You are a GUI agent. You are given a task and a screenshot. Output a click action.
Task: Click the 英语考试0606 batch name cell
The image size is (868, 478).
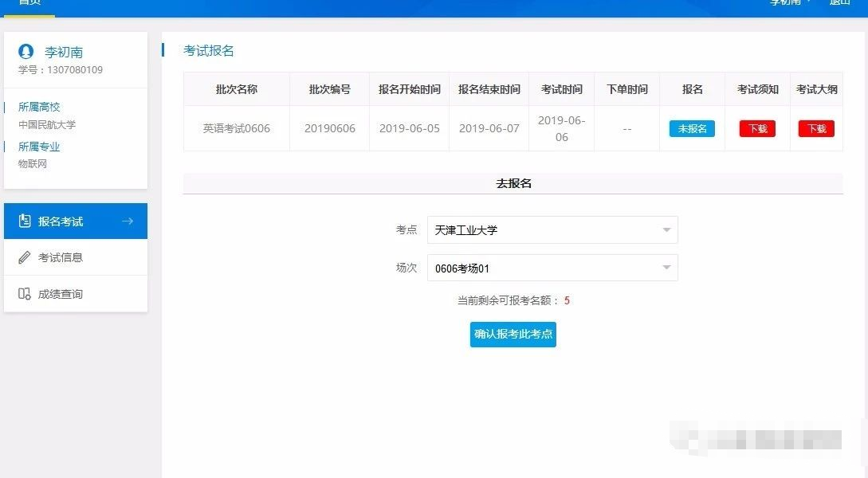click(x=236, y=128)
